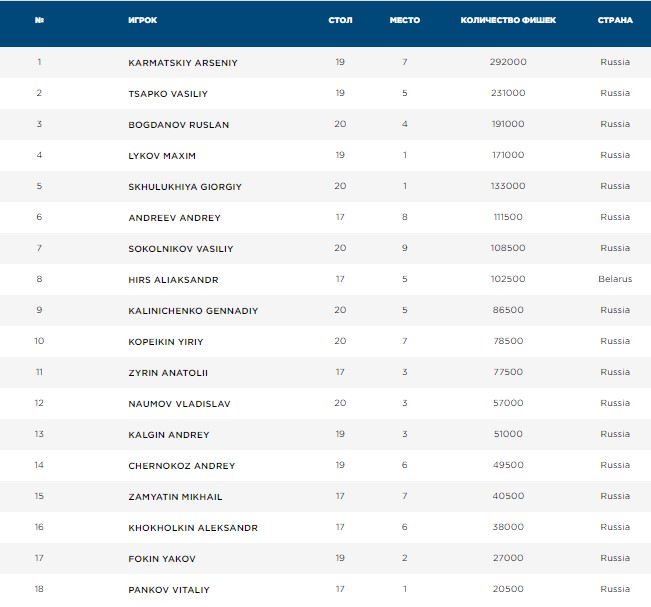The image size is (651, 607).
Task: Click chip count 191000
Action: pyautogui.click(x=508, y=124)
